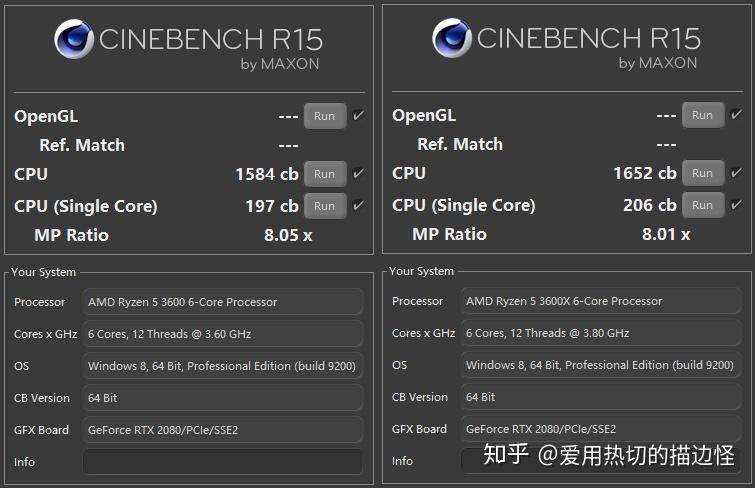Click OS field in right panel

pyautogui.click(x=600, y=365)
